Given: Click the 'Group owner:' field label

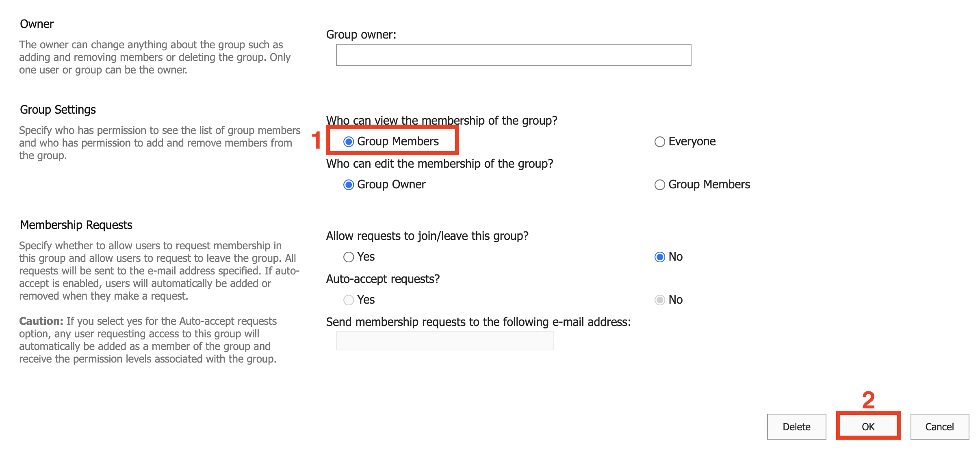Looking at the screenshot, I should pos(361,35).
